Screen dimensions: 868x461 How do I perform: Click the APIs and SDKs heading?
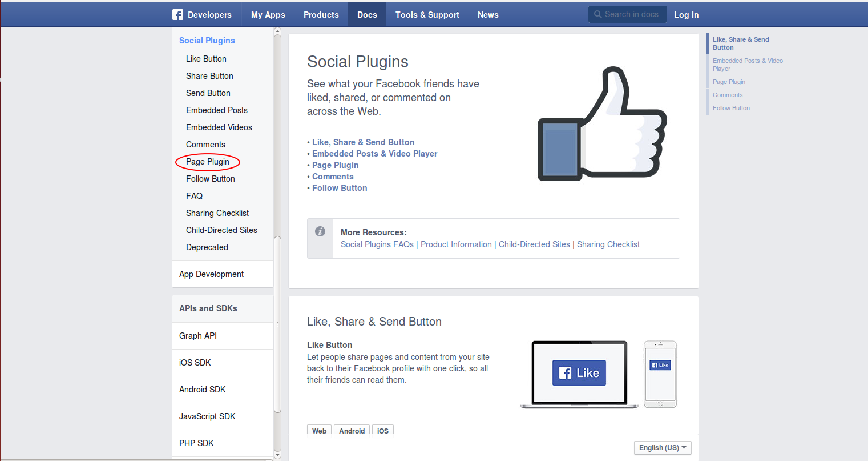[208, 308]
